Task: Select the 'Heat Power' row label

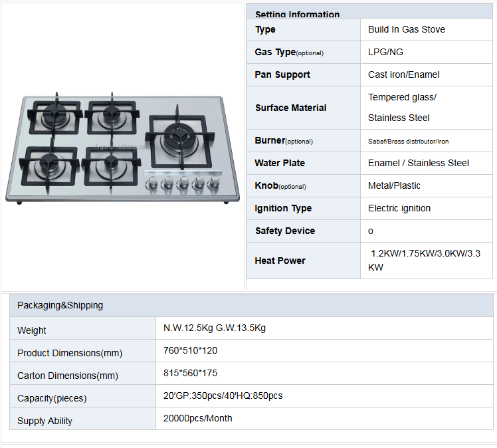Action: point(280,261)
